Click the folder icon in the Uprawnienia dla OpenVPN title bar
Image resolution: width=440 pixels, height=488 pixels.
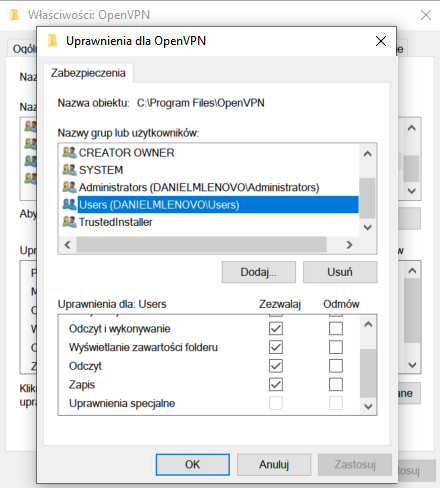point(52,41)
